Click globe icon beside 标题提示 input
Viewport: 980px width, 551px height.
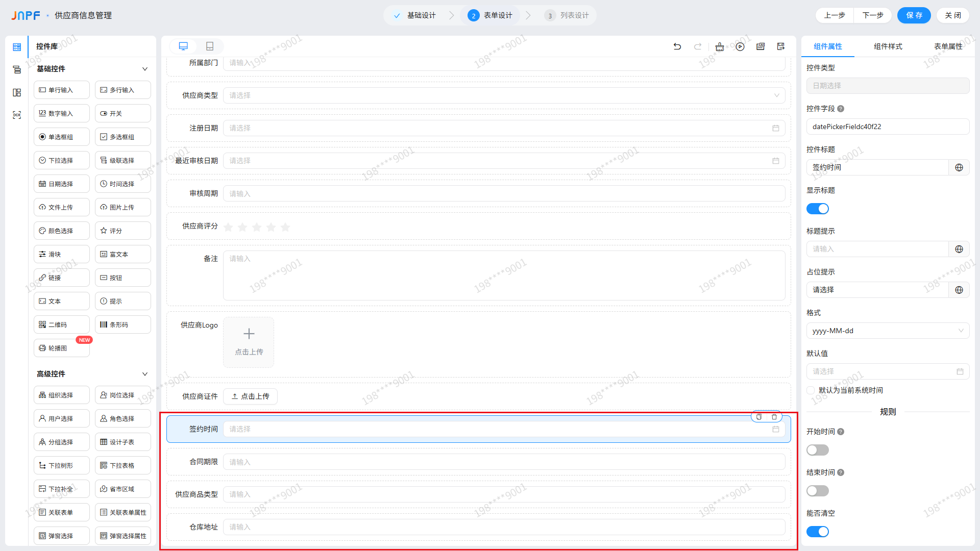coord(959,249)
